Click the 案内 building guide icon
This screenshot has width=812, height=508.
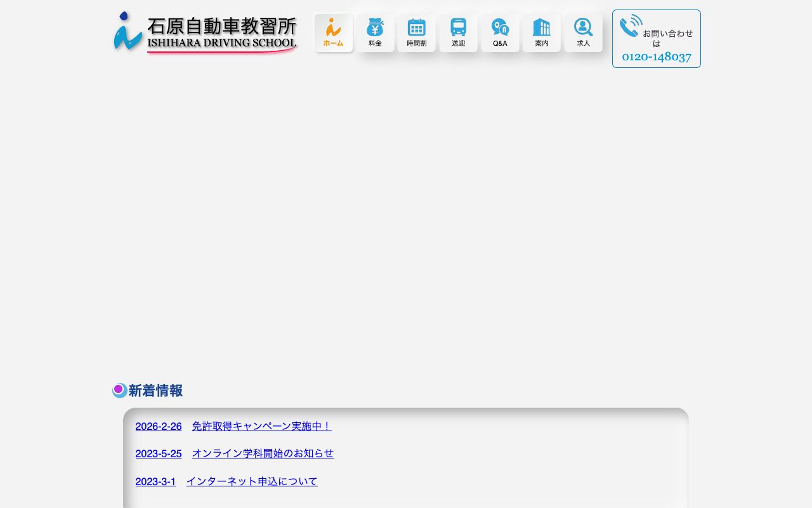click(x=542, y=27)
